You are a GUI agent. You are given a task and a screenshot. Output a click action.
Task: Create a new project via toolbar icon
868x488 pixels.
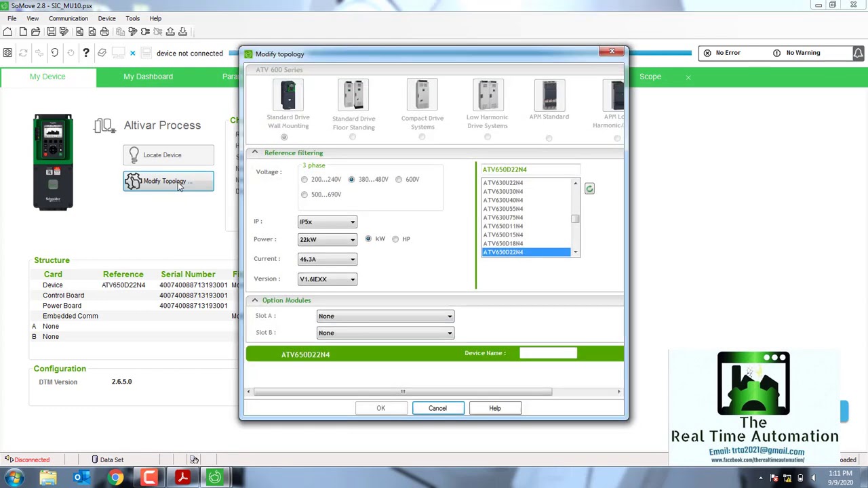pos(23,32)
